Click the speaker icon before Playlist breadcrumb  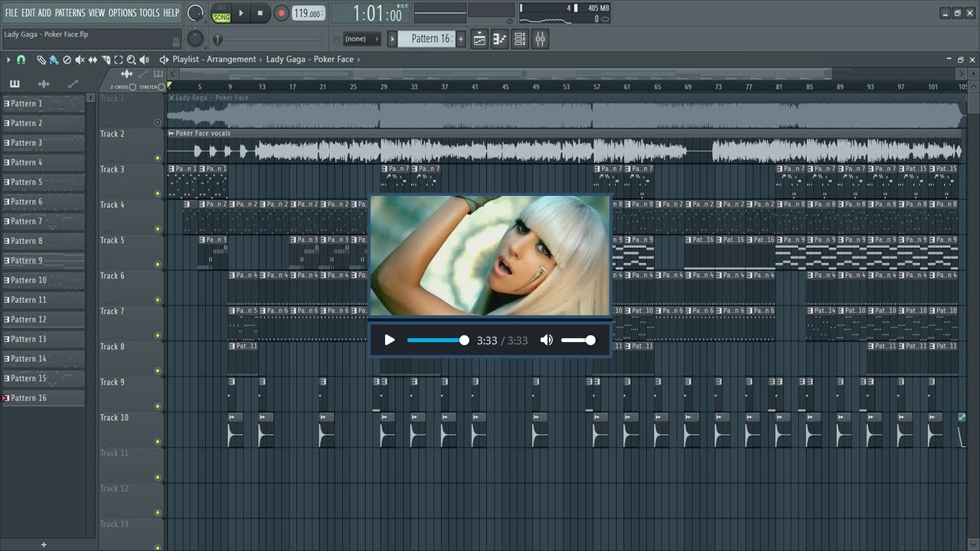point(164,60)
